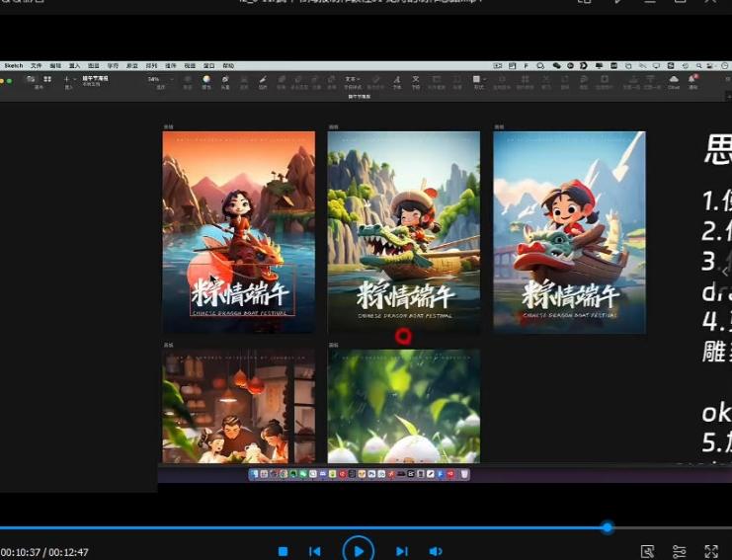Skip to the next video
Image resolution: width=732 pixels, height=560 pixels.
coord(402,551)
